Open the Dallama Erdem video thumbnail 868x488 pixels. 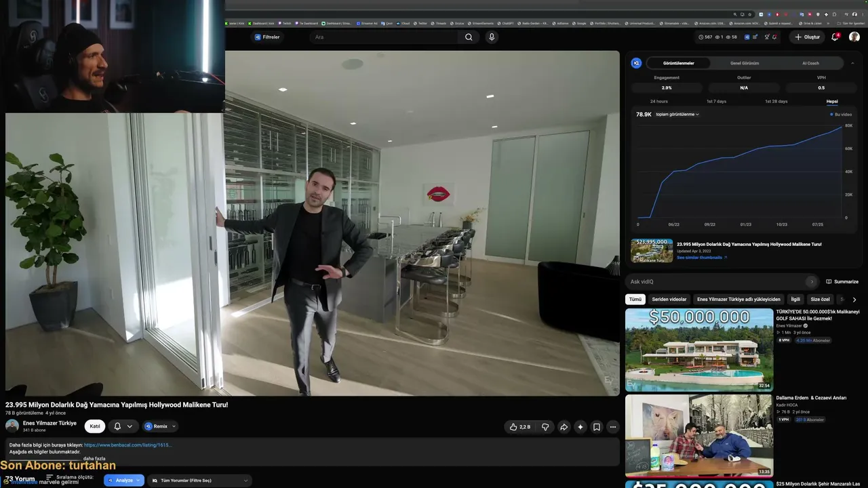[x=699, y=436]
